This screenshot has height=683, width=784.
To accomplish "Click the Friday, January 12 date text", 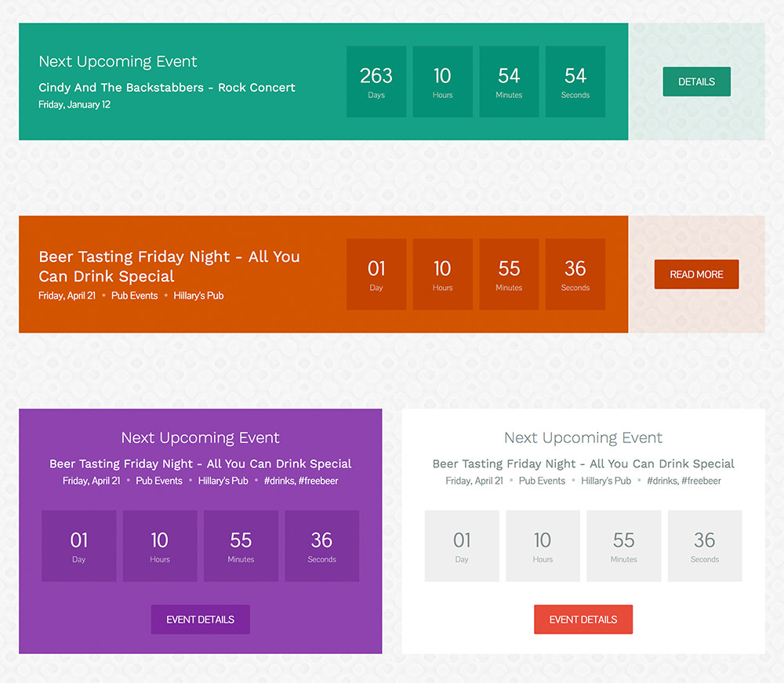I will click(x=74, y=104).
